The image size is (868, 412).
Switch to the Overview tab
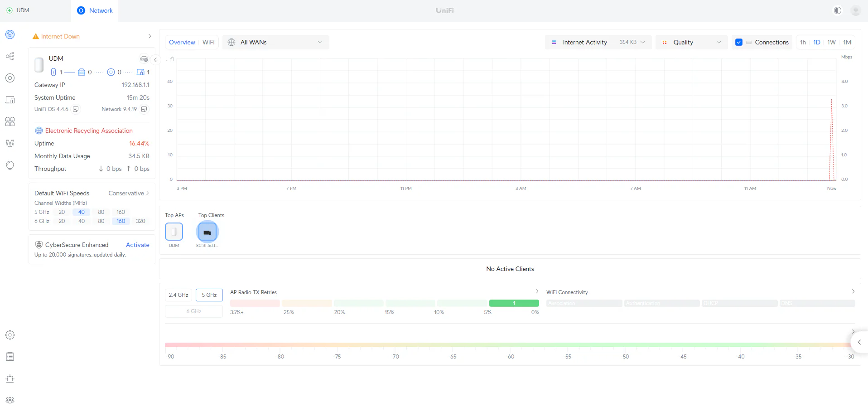[182, 42]
